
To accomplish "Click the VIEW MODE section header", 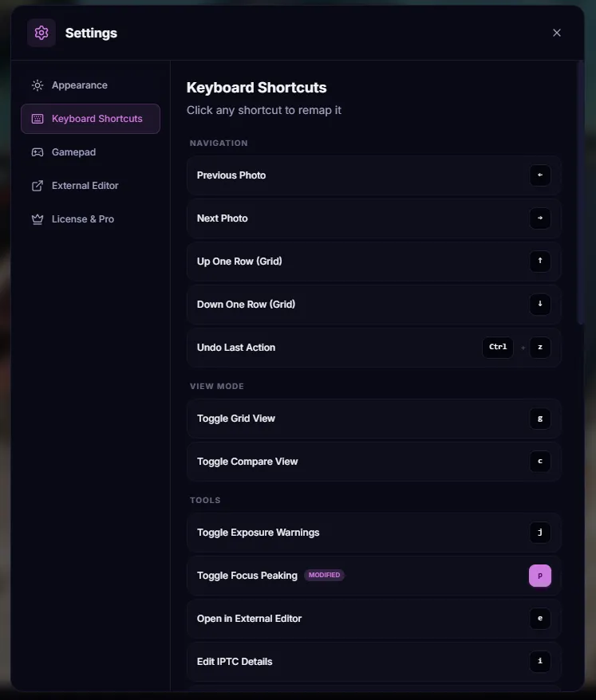I will pyautogui.click(x=217, y=386).
